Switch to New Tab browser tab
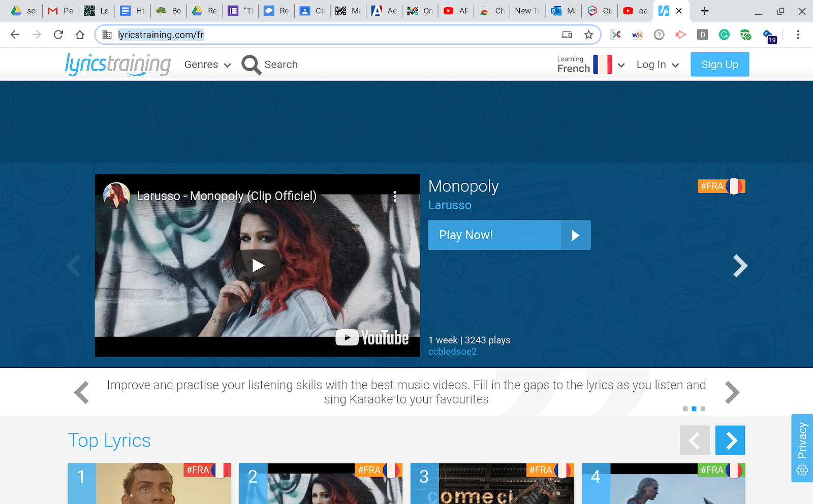The height and width of the screenshot is (504, 813). 527,11
